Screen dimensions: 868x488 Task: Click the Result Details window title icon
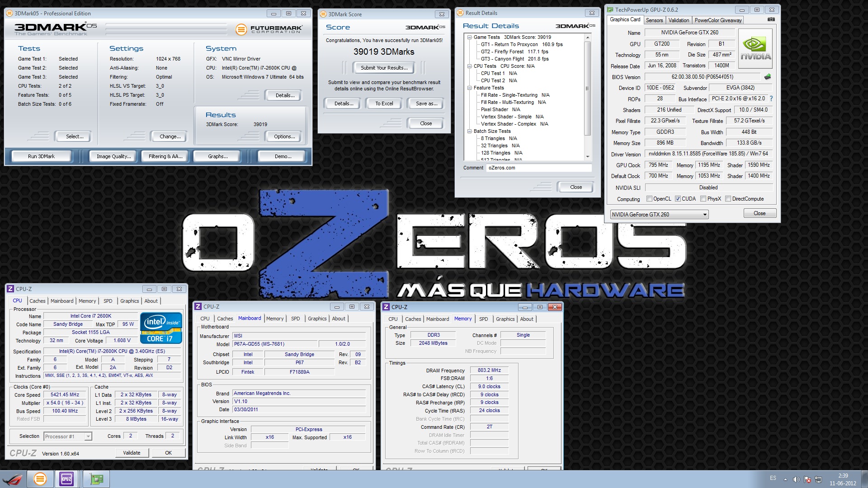pos(460,13)
